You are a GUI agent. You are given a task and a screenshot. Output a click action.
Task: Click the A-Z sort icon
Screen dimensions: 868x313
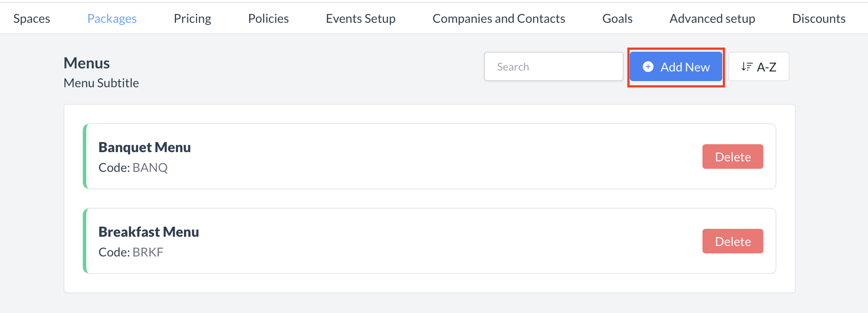pyautogui.click(x=747, y=67)
